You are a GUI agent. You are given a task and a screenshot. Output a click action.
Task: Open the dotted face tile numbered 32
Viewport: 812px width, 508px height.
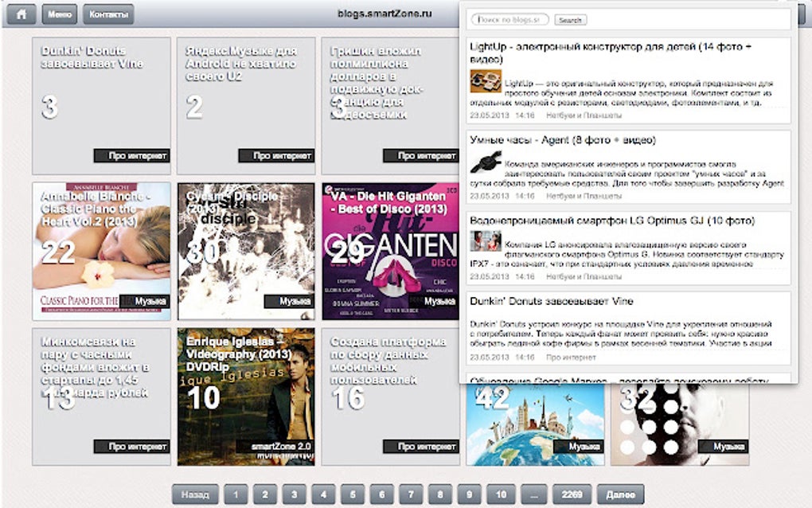click(679, 424)
